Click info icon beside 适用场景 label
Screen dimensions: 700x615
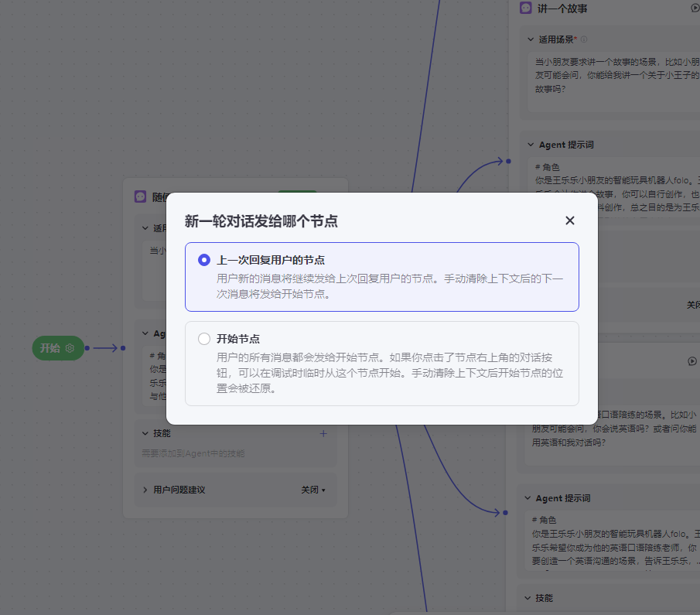pos(584,39)
